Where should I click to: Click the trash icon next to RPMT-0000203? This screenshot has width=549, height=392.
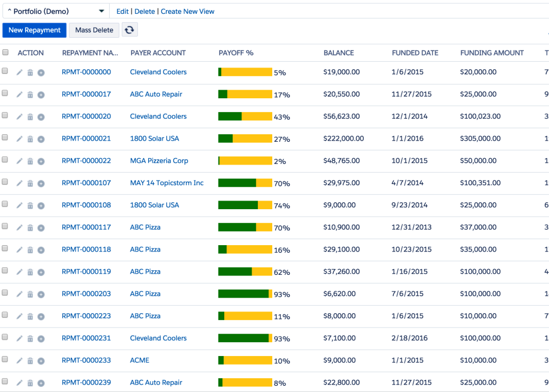[x=30, y=294]
